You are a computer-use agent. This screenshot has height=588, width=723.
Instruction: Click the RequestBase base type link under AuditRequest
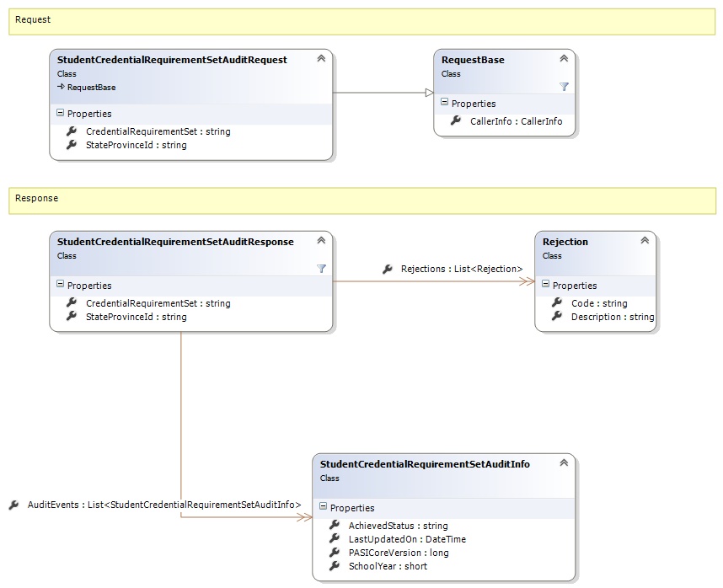point(92,87)
